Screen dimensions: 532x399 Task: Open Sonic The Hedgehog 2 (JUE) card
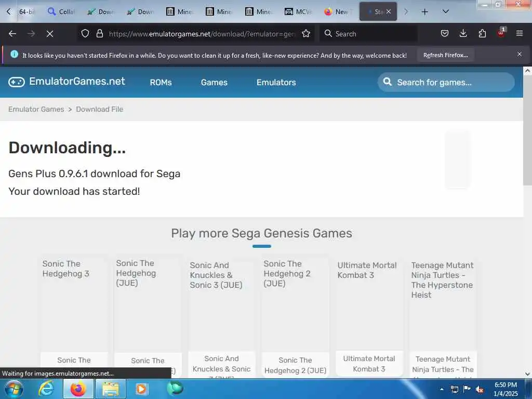click(295, 315)
